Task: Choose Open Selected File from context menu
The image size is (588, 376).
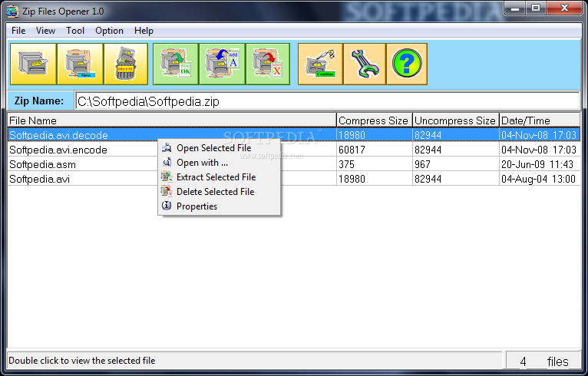Action: [x=220, y=147]
